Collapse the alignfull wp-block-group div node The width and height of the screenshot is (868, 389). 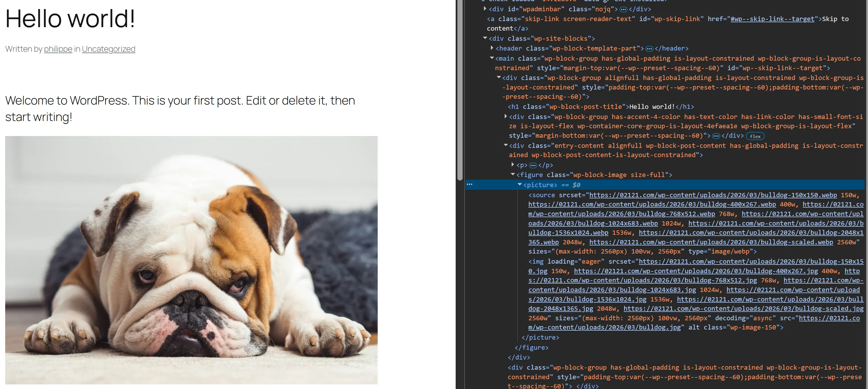click(x=498, y=77)
